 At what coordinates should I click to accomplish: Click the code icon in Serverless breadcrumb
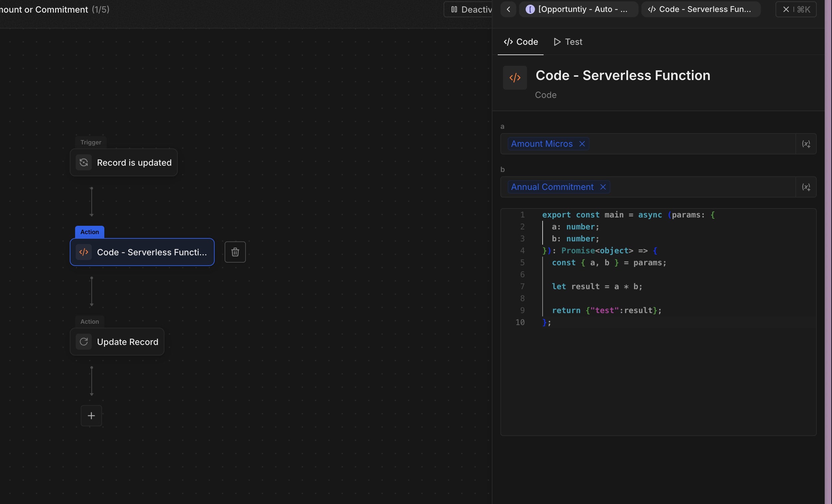pos(652,9)
